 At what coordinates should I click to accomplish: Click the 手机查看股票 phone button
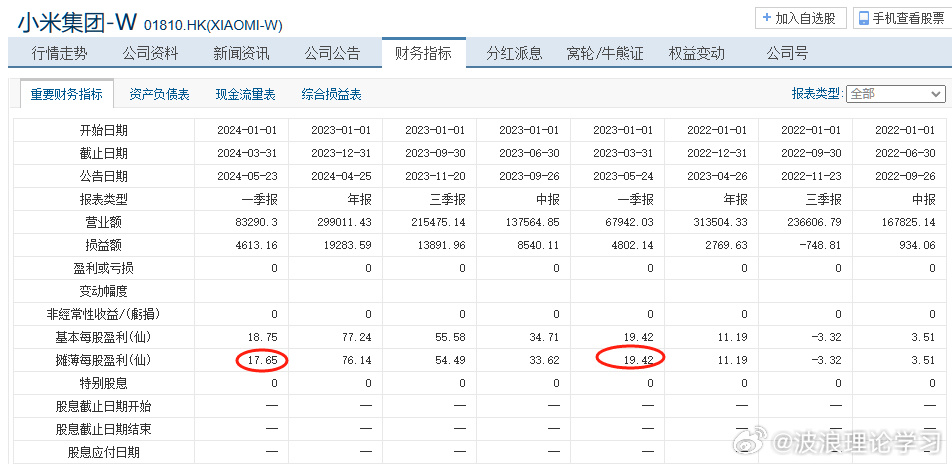click(x=901, y=18)
